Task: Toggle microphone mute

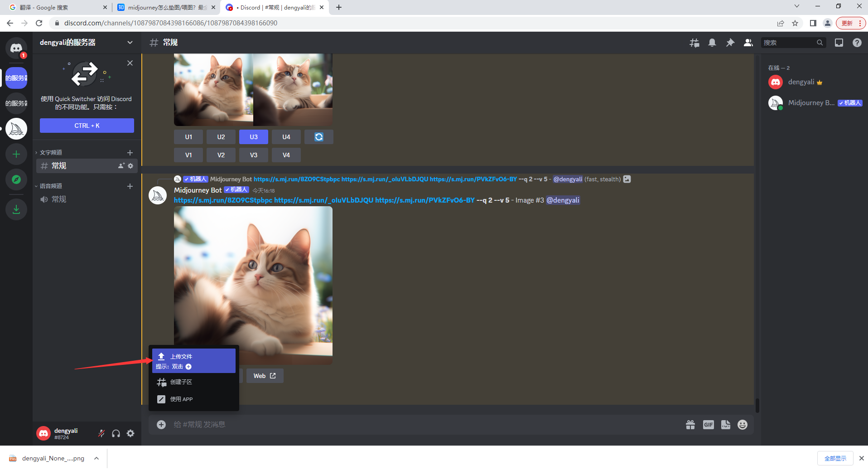Action: pos(101,433)
